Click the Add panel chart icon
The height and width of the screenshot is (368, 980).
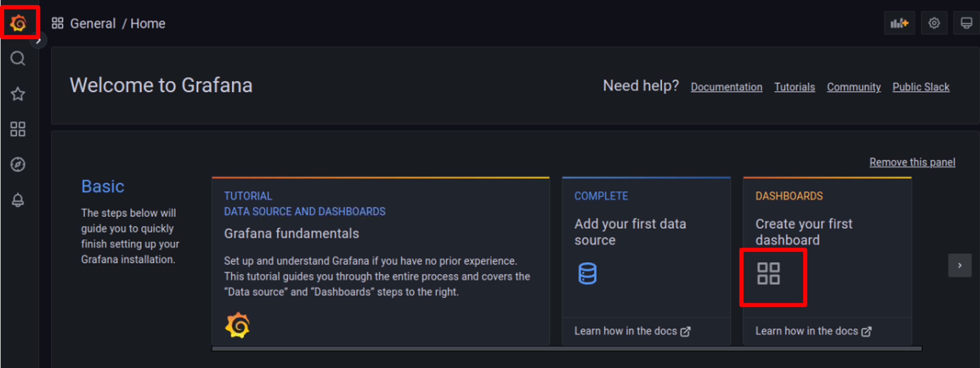point(899,23)
